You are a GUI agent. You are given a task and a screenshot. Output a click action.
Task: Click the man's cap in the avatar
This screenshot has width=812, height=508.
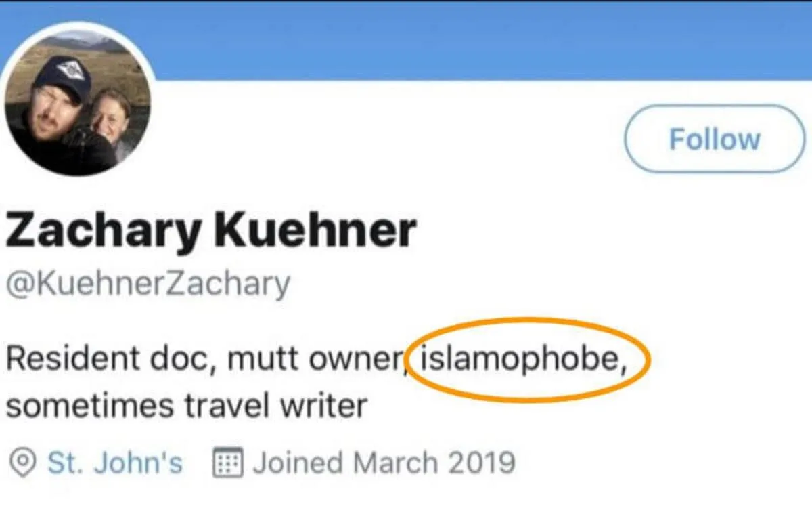(x=63, y=75)
